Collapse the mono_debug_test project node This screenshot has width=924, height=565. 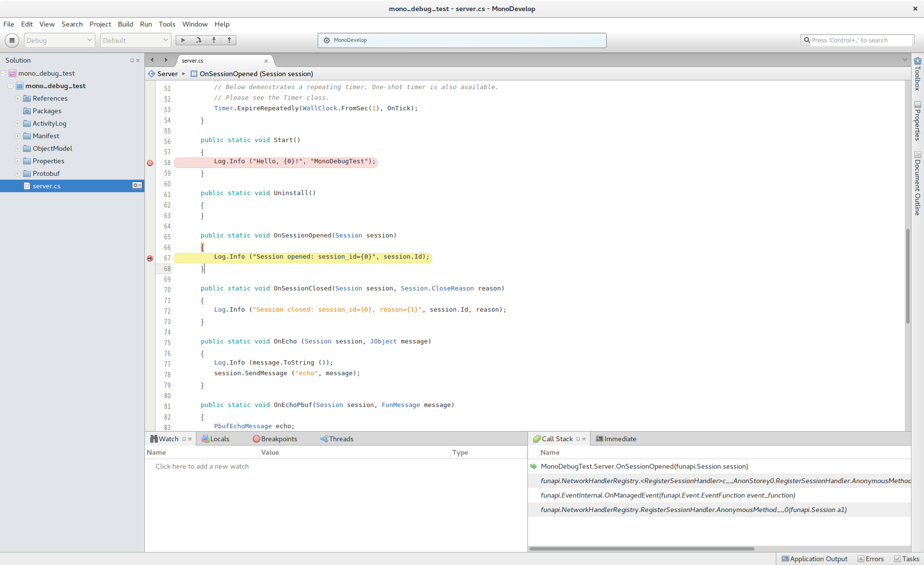(x=10, y=86)
